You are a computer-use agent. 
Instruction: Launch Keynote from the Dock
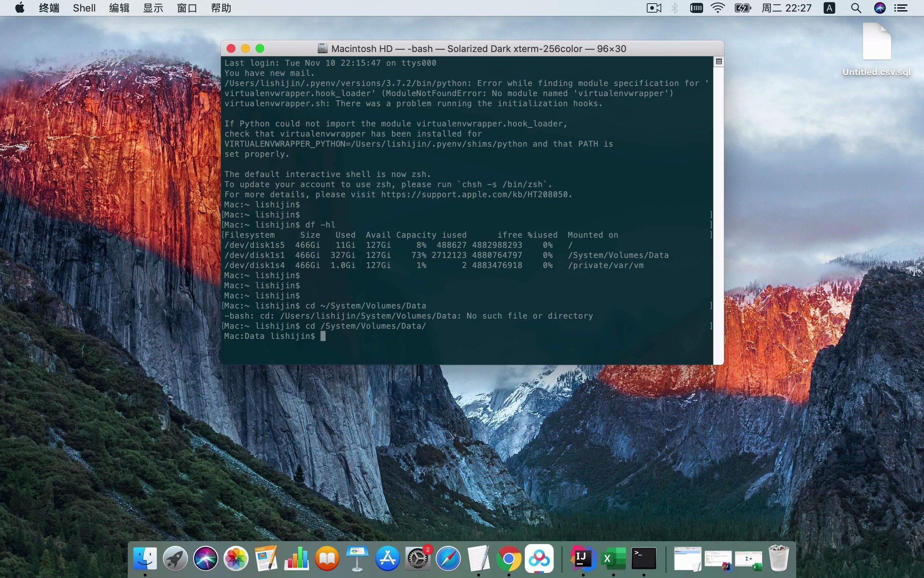(x=357, y=558)
